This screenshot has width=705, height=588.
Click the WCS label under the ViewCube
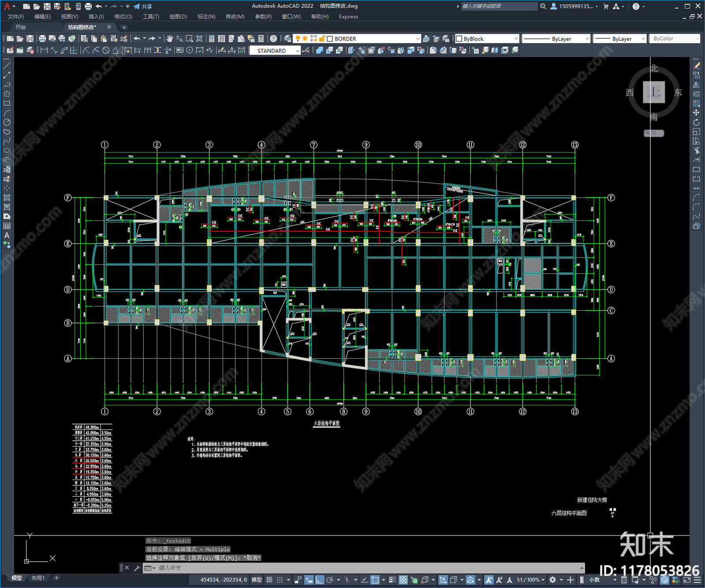click(653, 133)
